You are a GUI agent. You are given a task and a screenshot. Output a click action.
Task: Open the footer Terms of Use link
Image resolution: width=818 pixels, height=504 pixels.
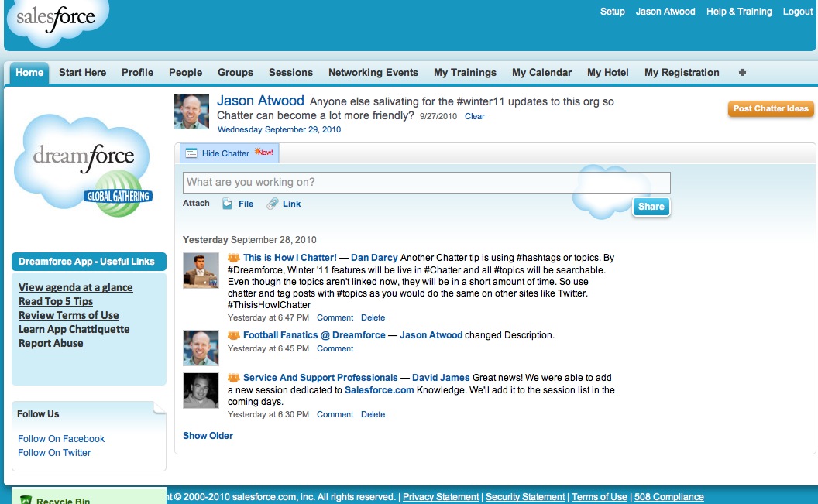click(600, 497)
